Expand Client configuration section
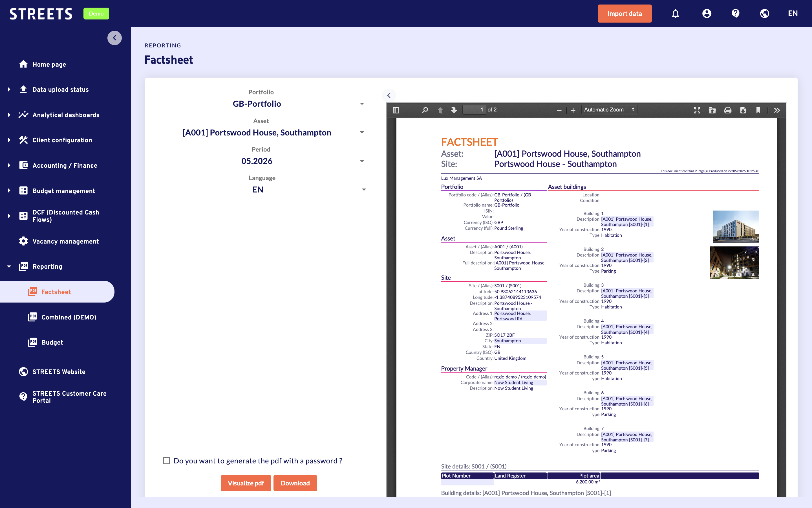812x508 pixels. [9, 140]
